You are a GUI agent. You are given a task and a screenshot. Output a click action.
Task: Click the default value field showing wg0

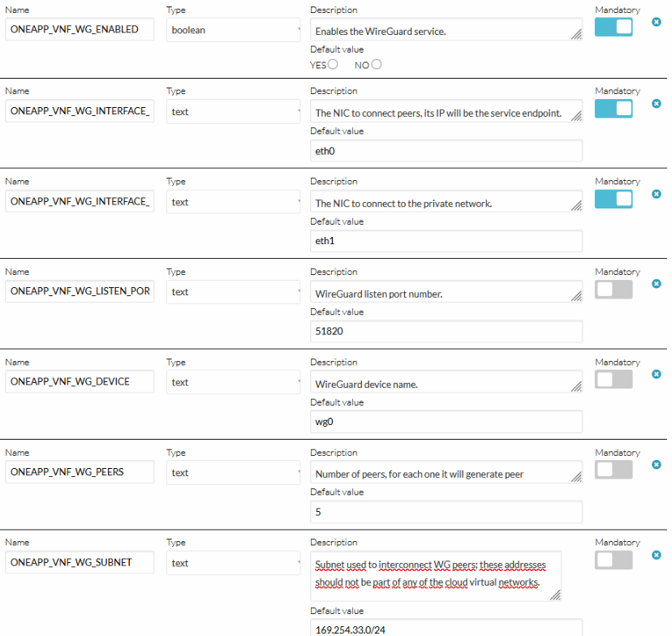pyautogui.click(x=446, y=422)
